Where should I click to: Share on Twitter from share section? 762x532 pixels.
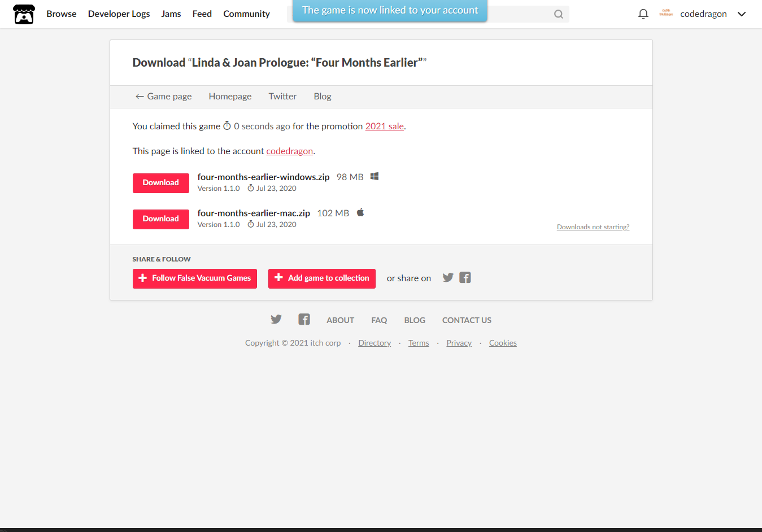tap(448, 277)
